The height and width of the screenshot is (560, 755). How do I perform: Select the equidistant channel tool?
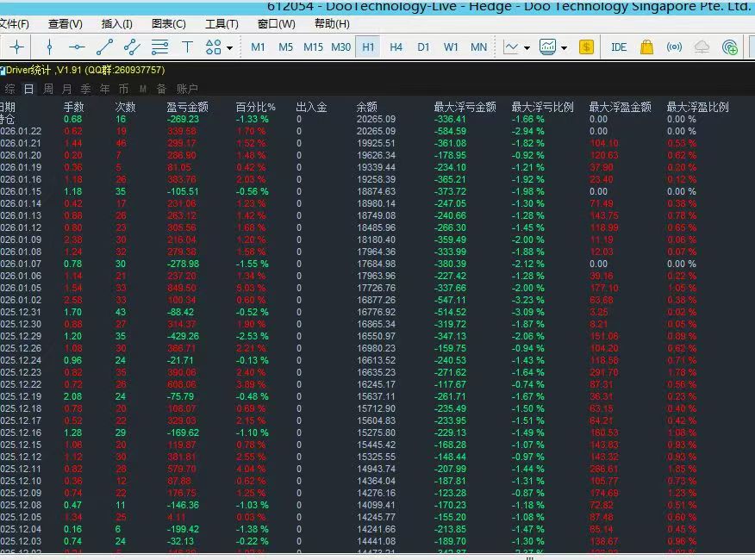(x=132, y=47)
